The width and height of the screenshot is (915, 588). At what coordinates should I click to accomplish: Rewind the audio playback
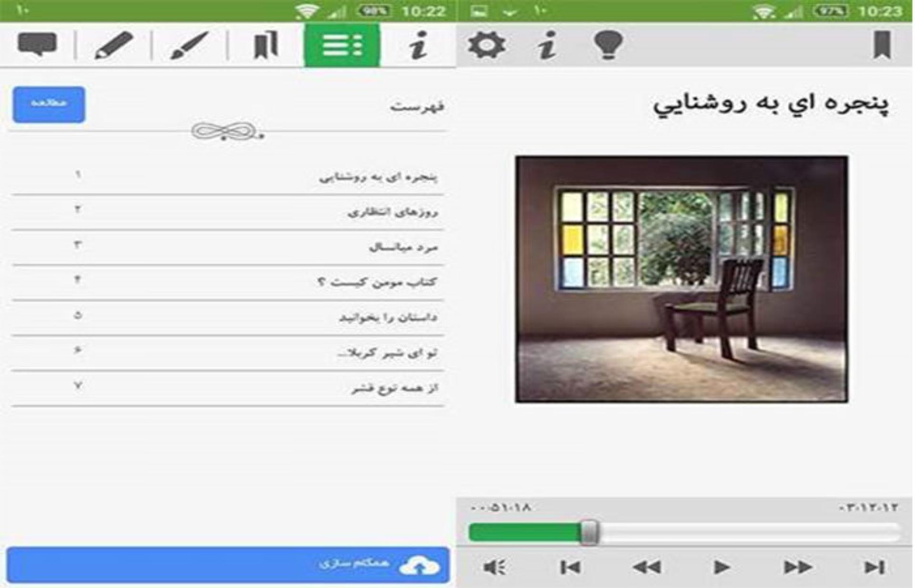pyautogui.click(x=646, y=567)
